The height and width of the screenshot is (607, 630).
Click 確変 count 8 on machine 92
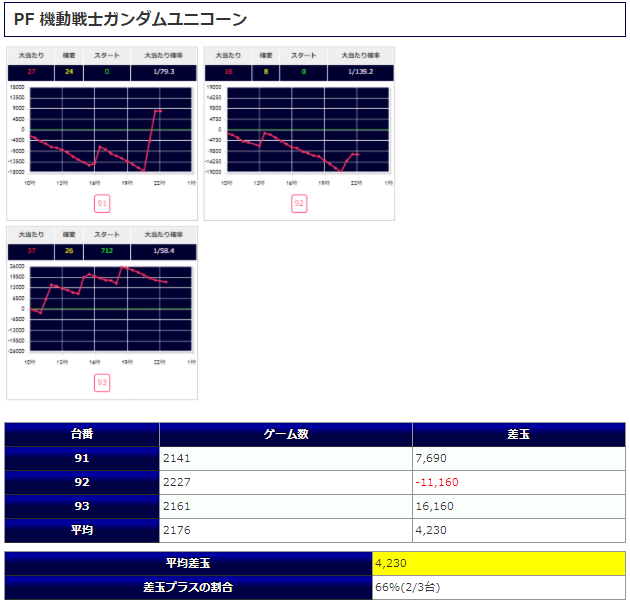[x=266, y=72]
